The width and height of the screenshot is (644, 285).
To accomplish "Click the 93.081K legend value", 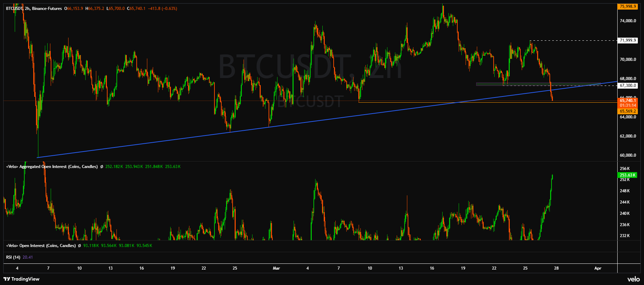I will 127,246.
